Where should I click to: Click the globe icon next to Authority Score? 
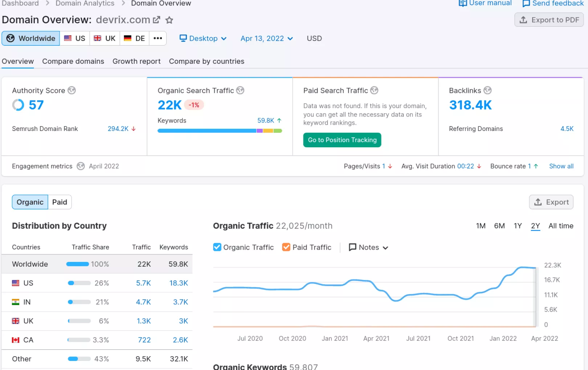click(72, 90)
